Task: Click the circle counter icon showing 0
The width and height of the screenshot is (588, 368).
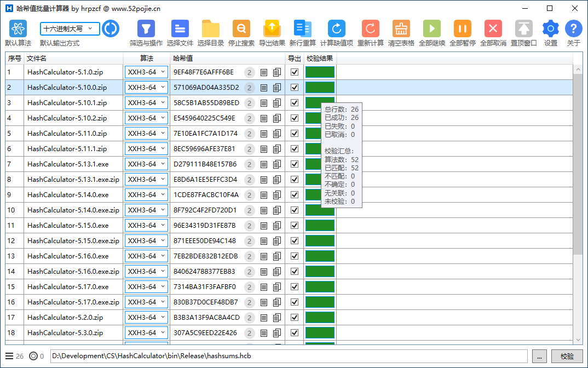Action: tap(33, 356)
